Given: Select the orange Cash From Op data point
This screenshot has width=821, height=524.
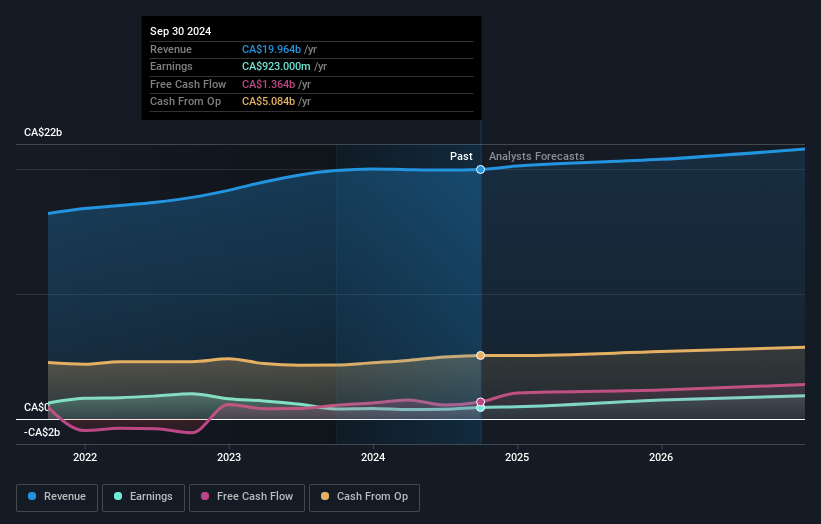Looking at the screenshot, I should [x=480, y=355].
